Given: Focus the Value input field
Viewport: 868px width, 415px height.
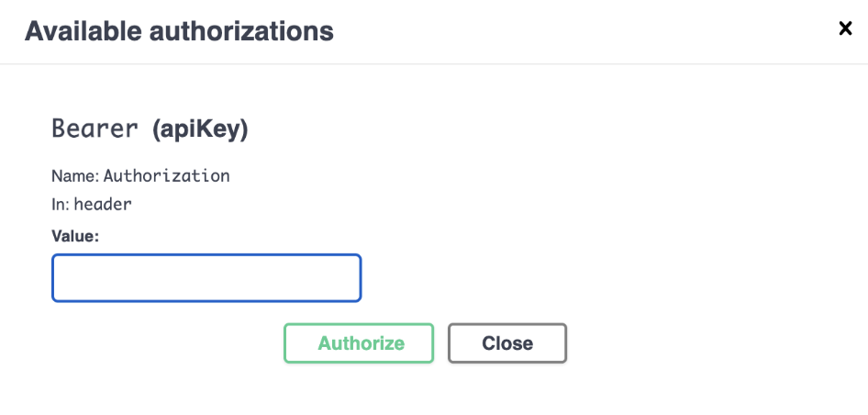Looking at the screenshot, I should [x=206, y=278].
